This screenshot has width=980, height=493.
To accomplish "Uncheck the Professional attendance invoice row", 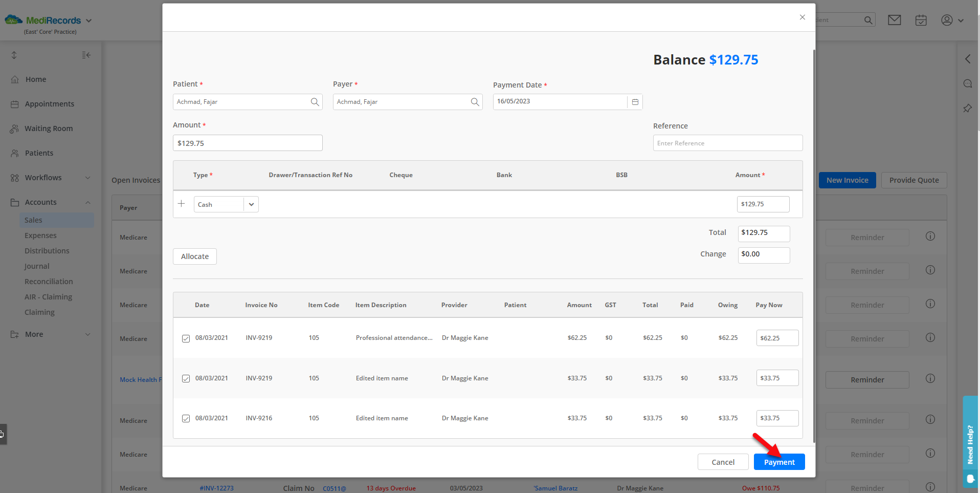I will pos(186,338).
